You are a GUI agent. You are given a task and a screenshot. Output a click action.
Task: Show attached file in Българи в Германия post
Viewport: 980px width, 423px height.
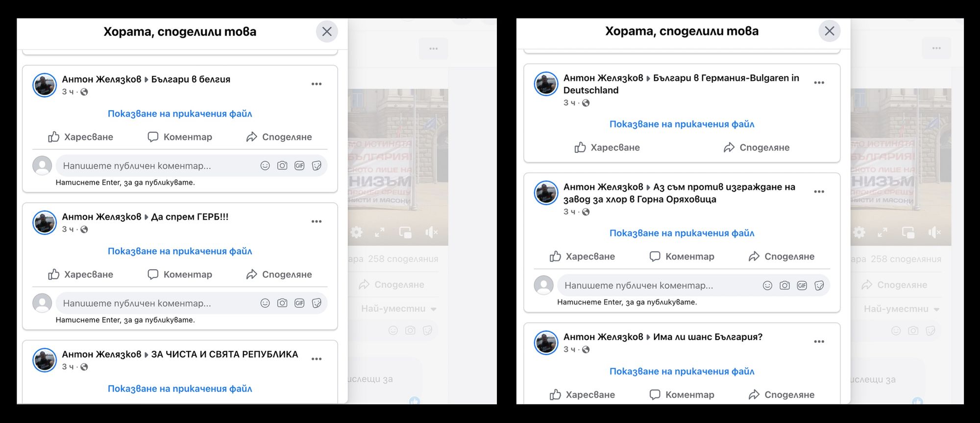tap(682, 124)
